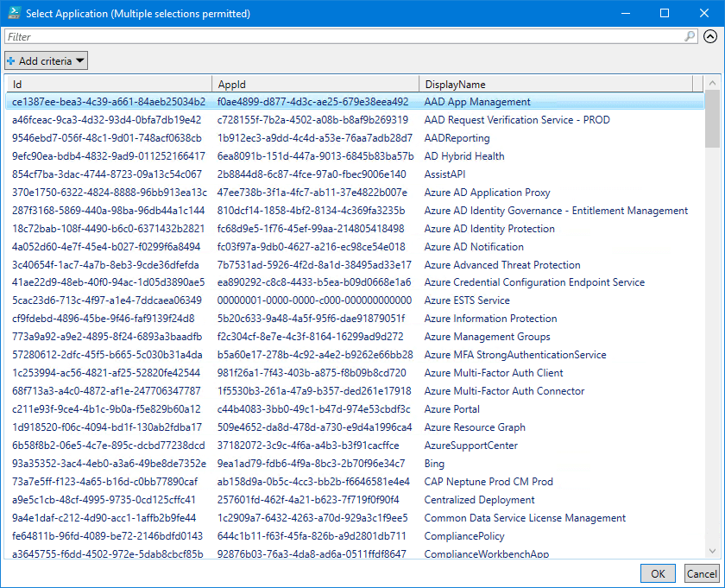Maximize the Select Application window
Viewport: 725px width, 588px height.
[x=665, y=13]
